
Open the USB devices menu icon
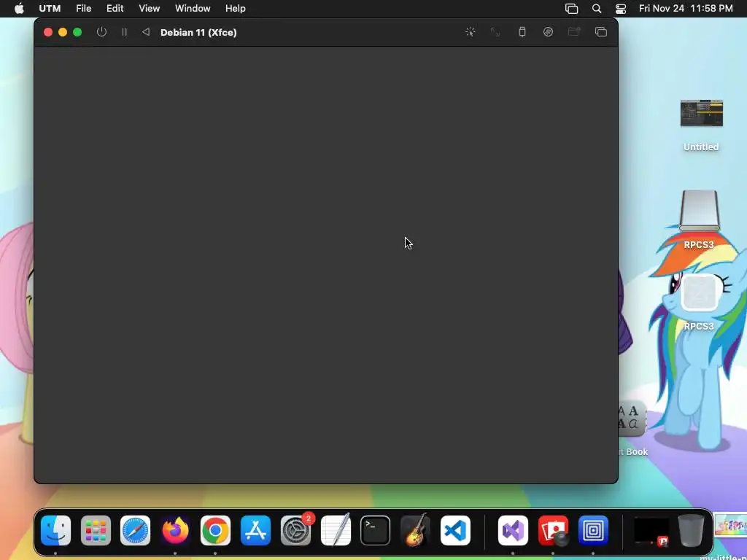(522, 32)
